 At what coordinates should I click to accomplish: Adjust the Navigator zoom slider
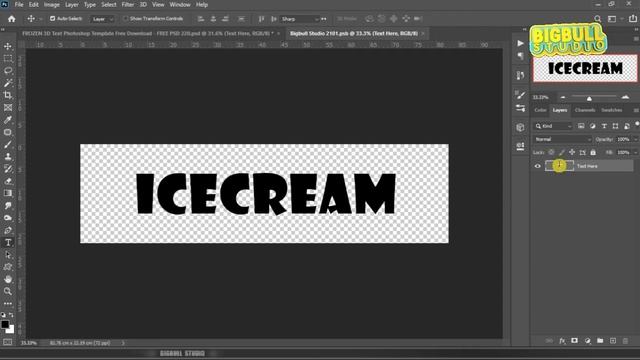tap(589, 98)
